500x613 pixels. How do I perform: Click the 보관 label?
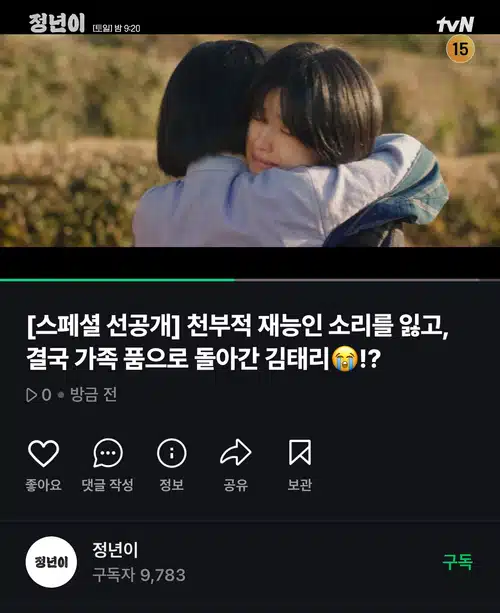pyautogui.click(x=300, y=485)
